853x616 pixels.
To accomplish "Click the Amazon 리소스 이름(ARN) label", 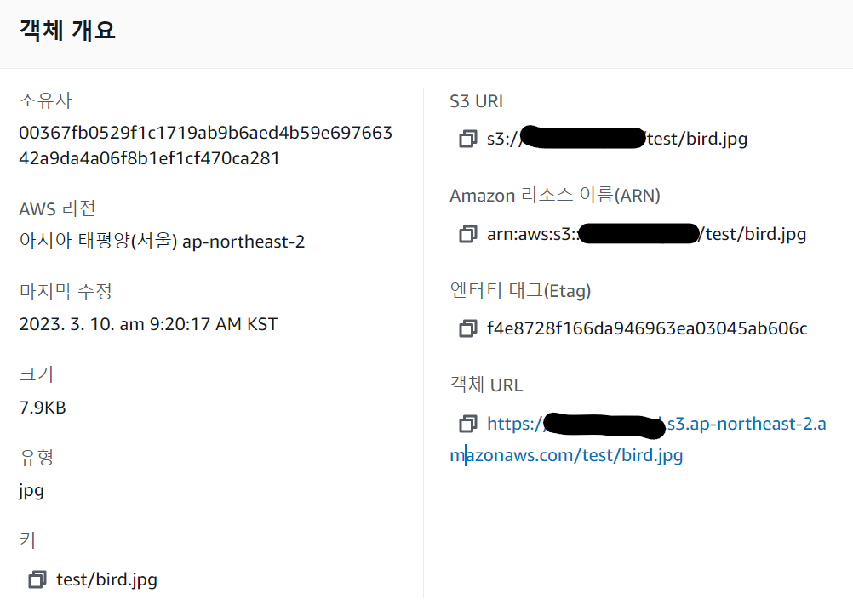I will pyautogui.click(x=555, y=196).
